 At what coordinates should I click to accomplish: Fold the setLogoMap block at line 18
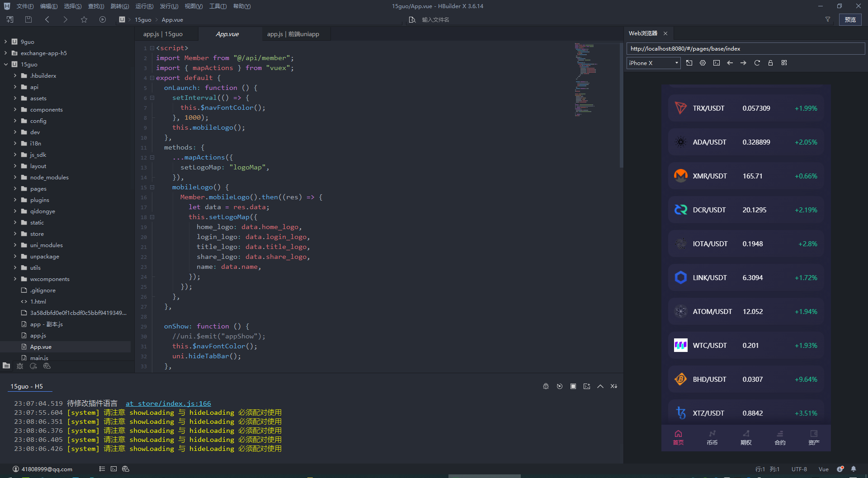pos(152,217)
